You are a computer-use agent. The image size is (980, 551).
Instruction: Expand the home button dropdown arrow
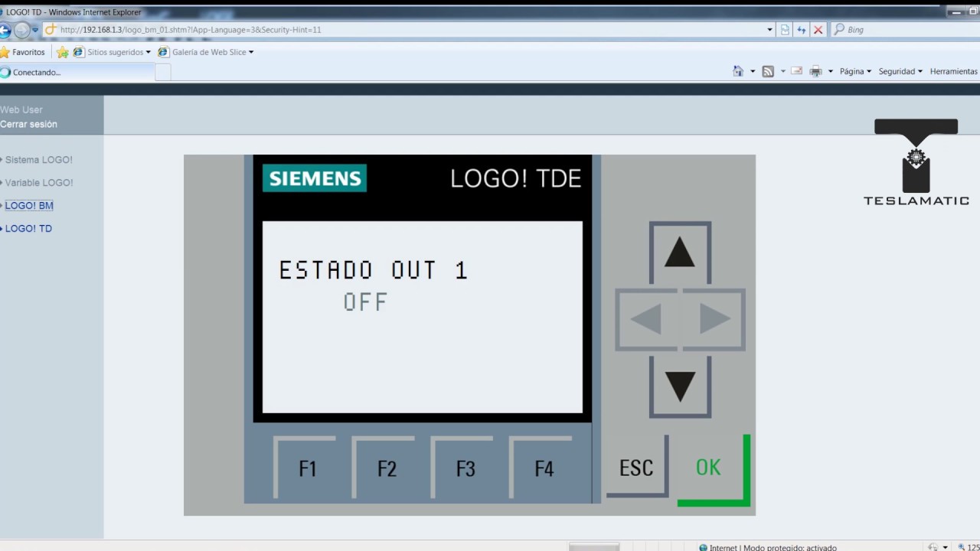click(753, 71)
